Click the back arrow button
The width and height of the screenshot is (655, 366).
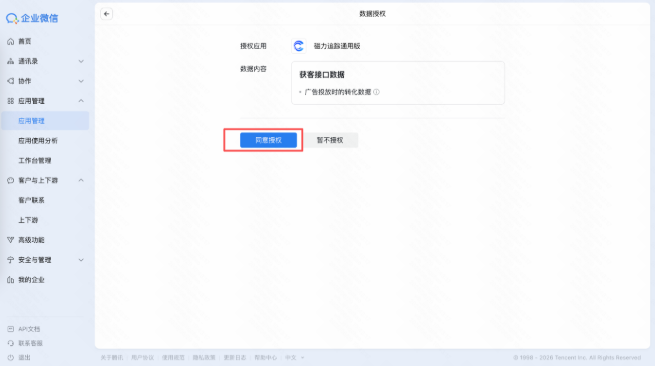click(107, 14)
